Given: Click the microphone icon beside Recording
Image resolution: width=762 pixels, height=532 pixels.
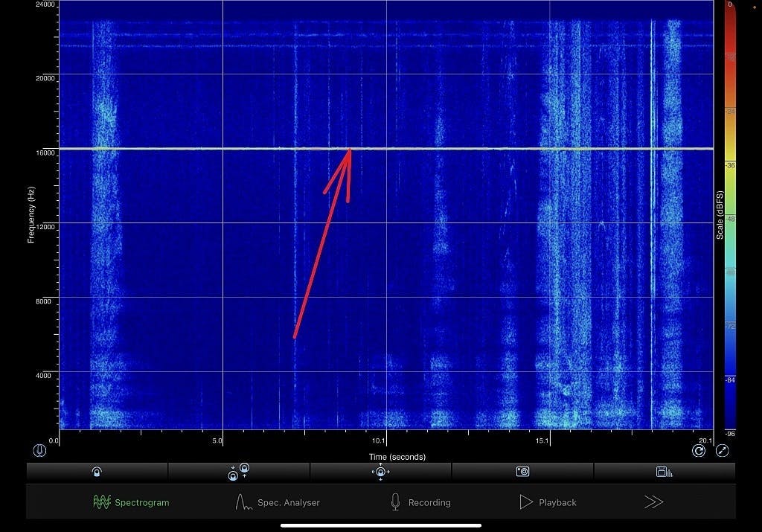Looking at the screenshot, I should tap(396, 502).
